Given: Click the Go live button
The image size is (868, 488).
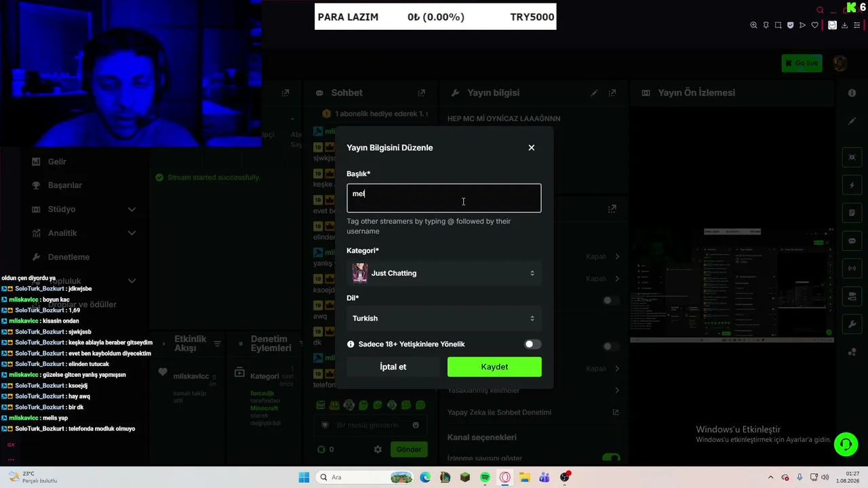Looking at the screenshot, I should (802, 63).
